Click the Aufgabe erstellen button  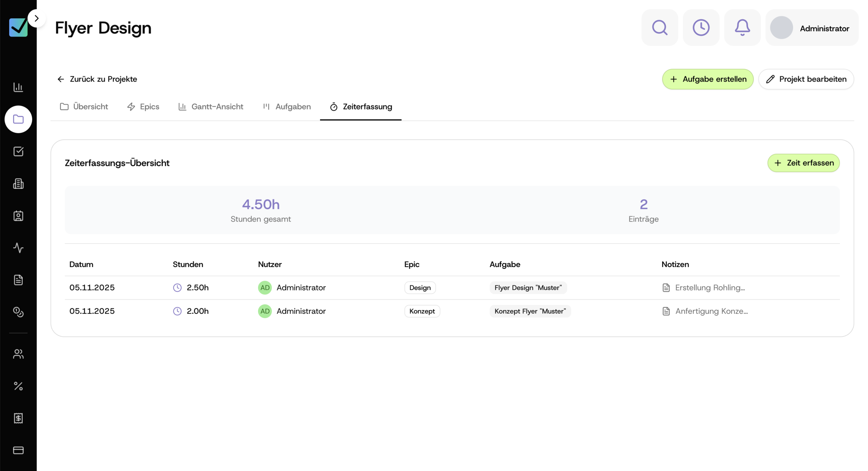(708, 79)
